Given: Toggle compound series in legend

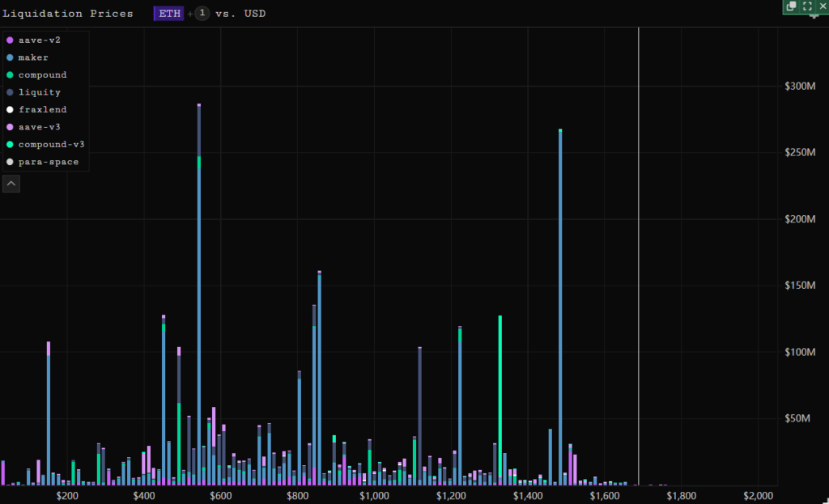Looking at the screenshot, I should (42, 75).
